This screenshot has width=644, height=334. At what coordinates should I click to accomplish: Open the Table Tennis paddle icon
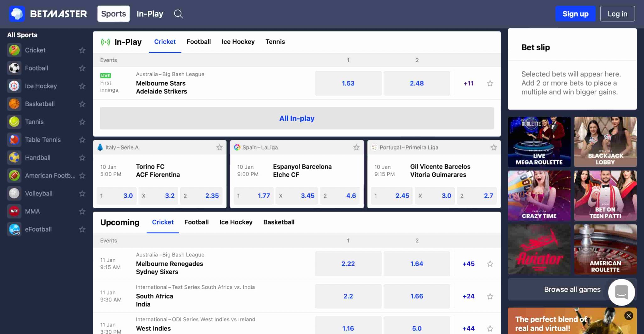[x=14, y=140]
